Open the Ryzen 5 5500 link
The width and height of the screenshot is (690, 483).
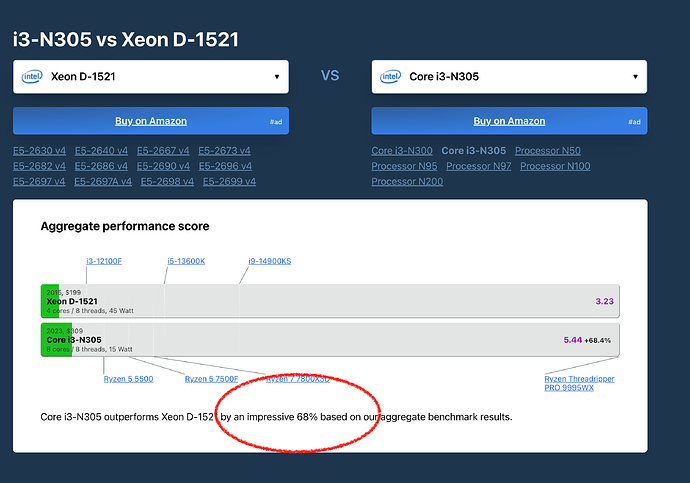point(128,379)
